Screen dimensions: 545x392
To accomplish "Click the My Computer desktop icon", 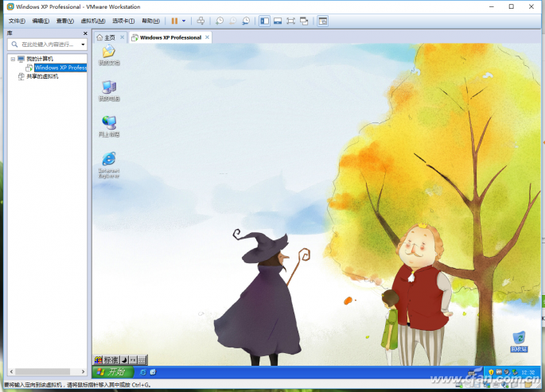I will click(x=109, y=91).
